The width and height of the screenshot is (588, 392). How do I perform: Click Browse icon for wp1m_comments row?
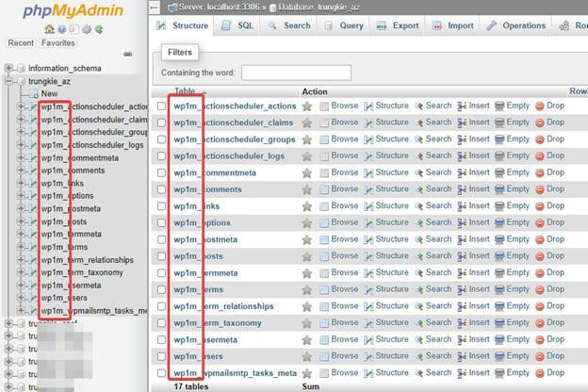pyautogui.click(x=324, y=189)
